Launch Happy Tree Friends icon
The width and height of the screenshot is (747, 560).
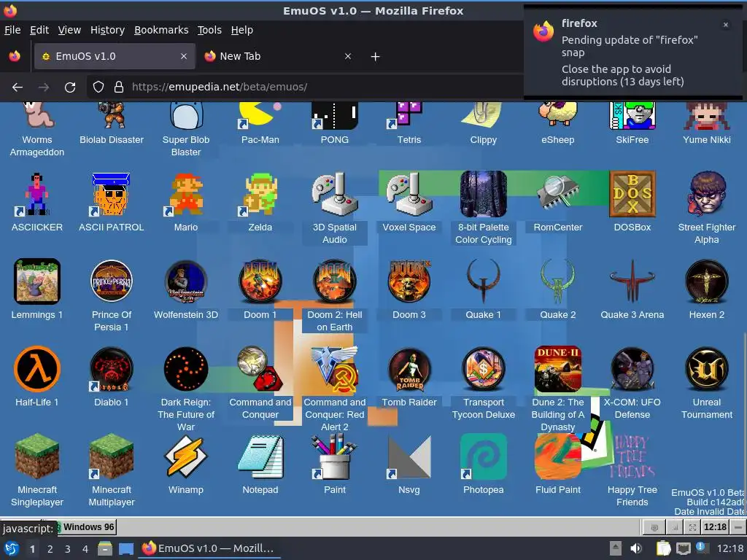(x=632, y=456)
